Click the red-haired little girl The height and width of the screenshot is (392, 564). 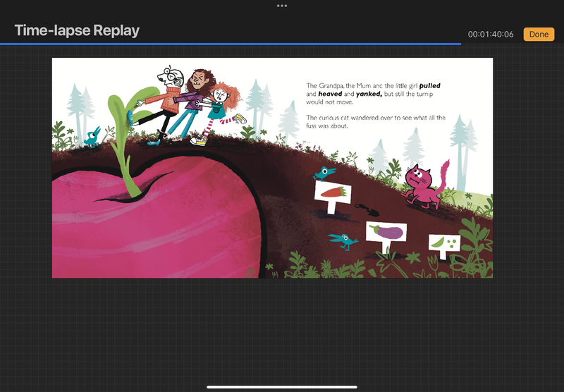[224, 106]
